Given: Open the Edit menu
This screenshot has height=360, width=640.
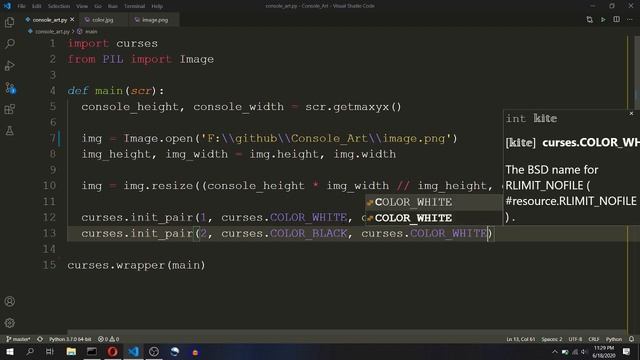Looking at the screenshot, I should tap(36, 6).
